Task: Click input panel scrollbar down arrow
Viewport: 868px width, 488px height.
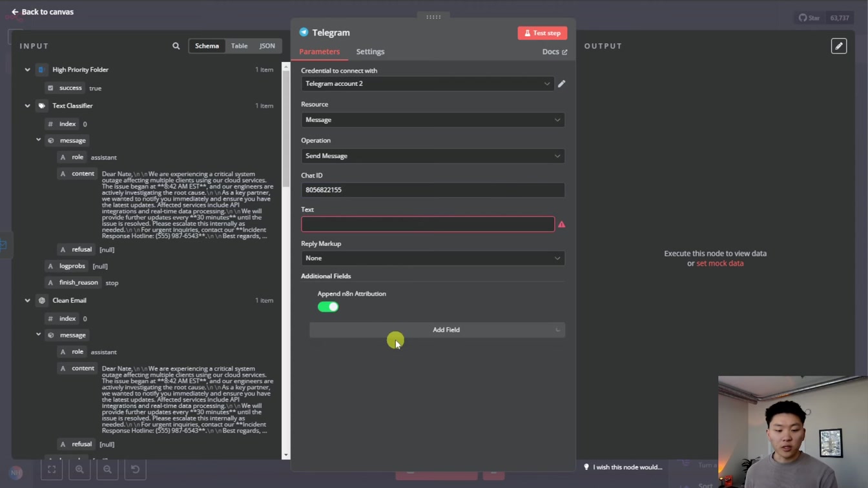Action: (286, 455)
